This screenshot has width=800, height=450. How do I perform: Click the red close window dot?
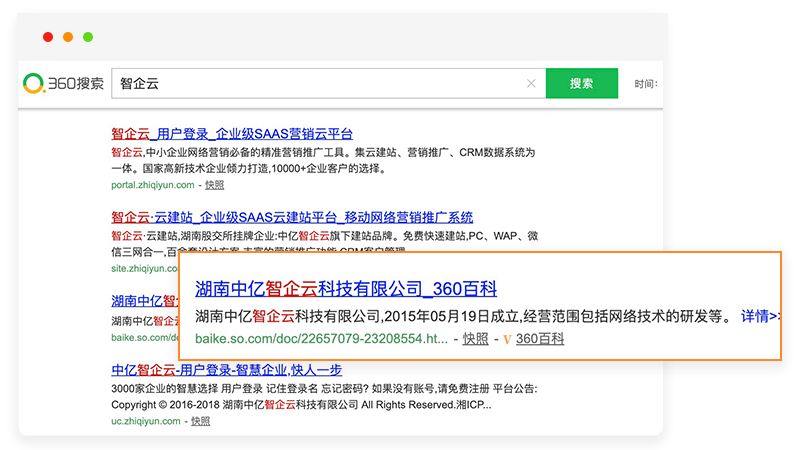tap(48, 37)
